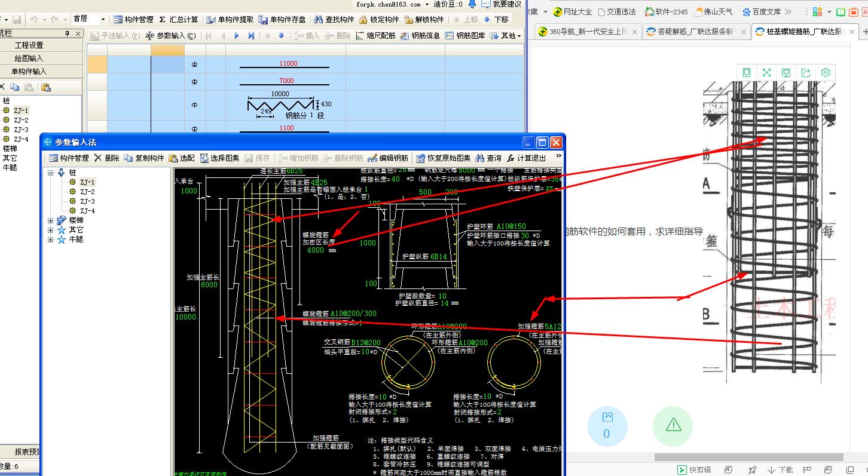The image size is (868, 476).
Task: Select ZJ-2 in left navigation tree
Action: click(21, 120)
